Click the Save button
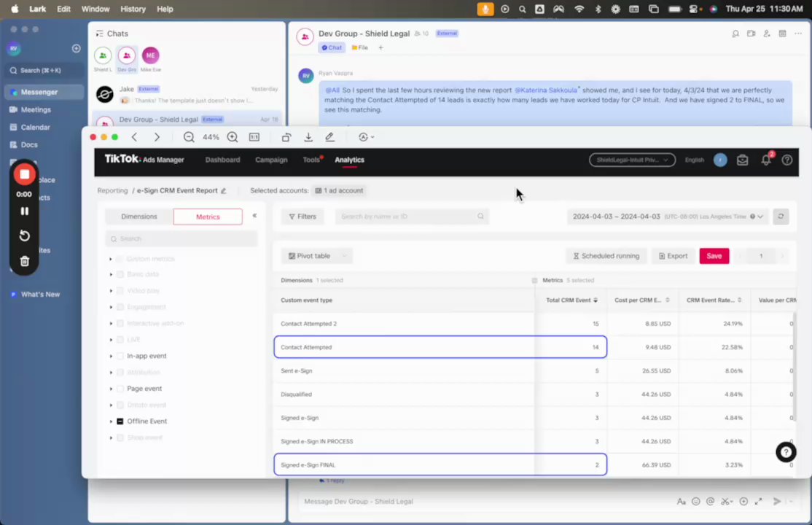This screenshot has height=525, width=812. (x=714, y=256)
